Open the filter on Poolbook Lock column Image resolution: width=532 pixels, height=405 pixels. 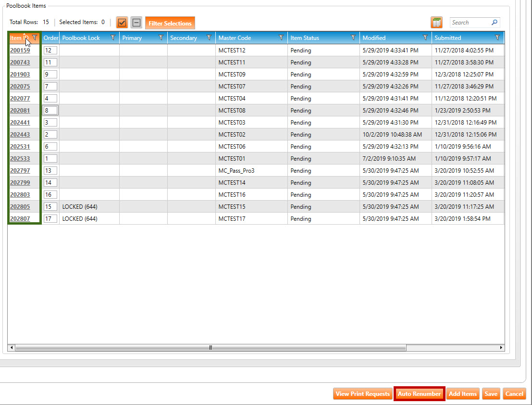(113, 38)
